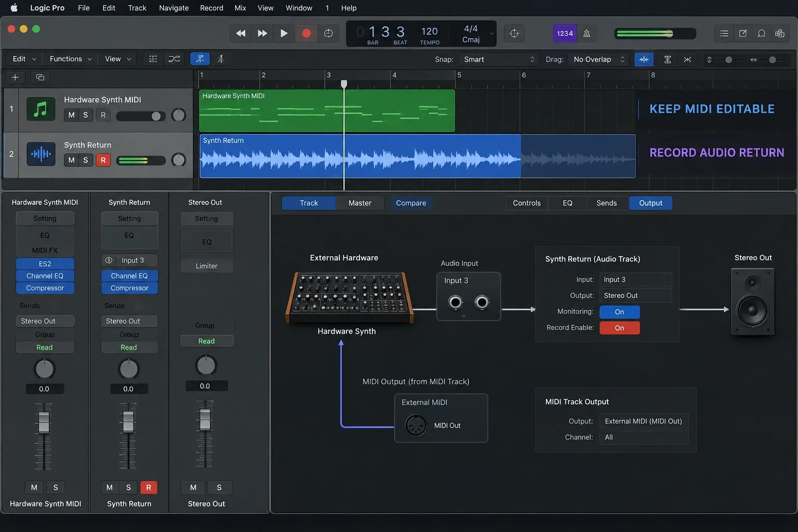Click the Add Track plus button
This screenshot has height=532, width=798.
(x=15, y=77)
